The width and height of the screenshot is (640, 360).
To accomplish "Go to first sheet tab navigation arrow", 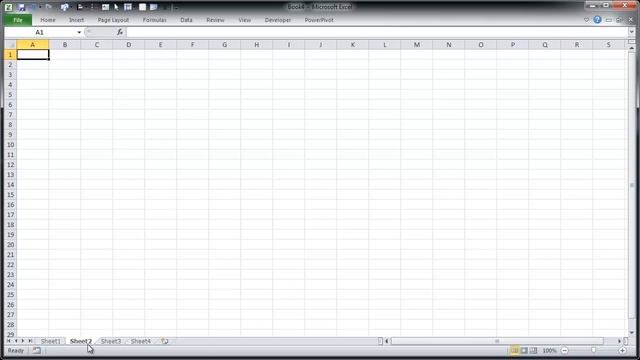I will click(9, 341).
